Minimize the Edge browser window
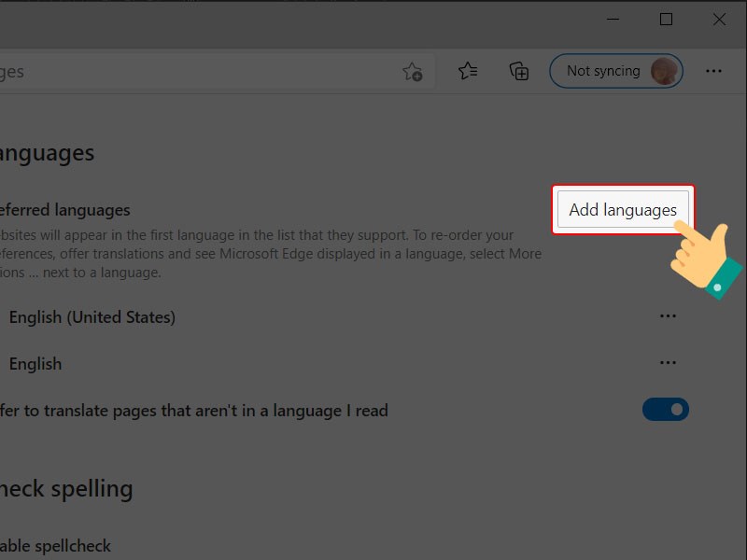 coord(613,20)
